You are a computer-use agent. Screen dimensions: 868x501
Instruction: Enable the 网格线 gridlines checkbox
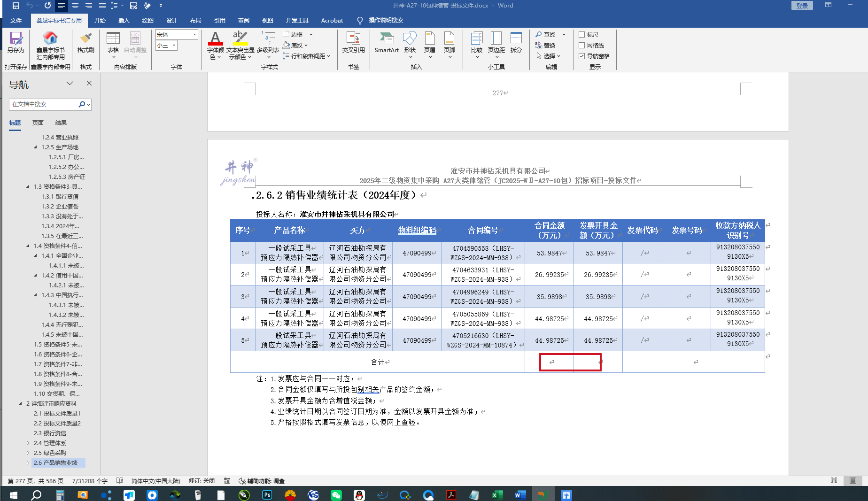582,46
